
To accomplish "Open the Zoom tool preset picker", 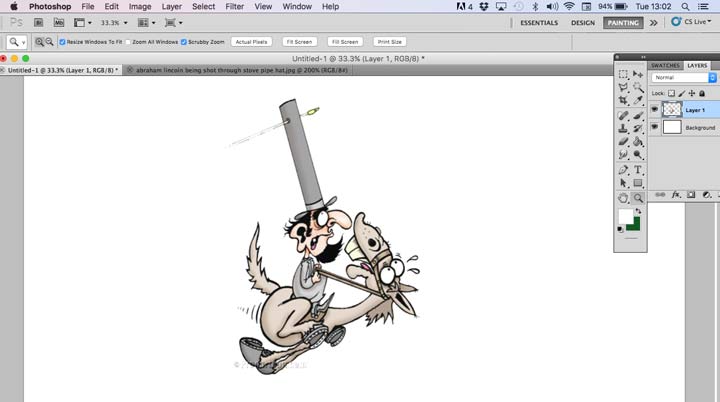I will tap(17, 42).
